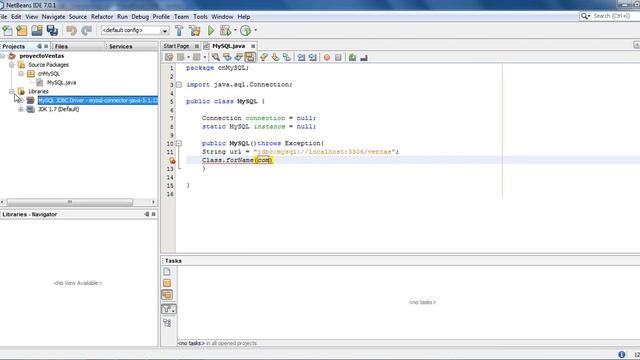The width and height of the screenshot is (640, 360).
Task: Open the Profile Main Project dropdown arrow
Action: click(x=256, y=30)
